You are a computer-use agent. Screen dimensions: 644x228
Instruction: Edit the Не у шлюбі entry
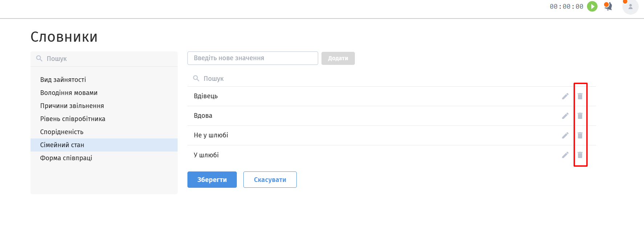pyautogui.click(x=565, y=135)
